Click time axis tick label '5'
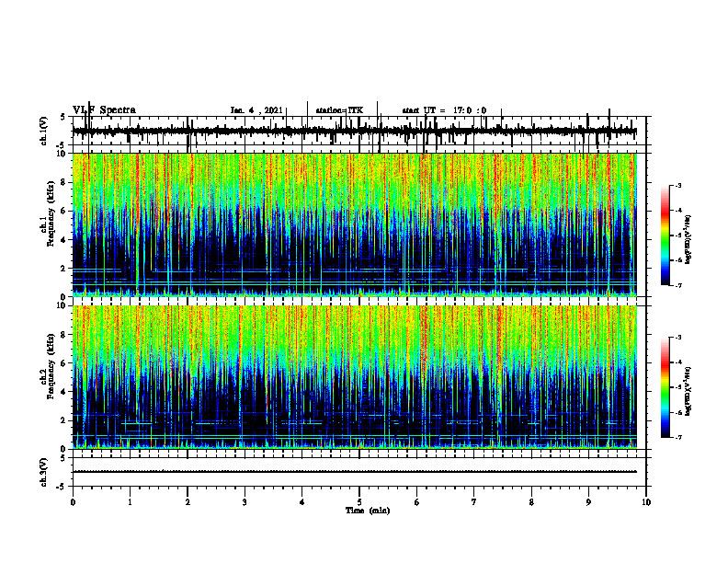Screen dimensions: 728x563 (359, 502)
